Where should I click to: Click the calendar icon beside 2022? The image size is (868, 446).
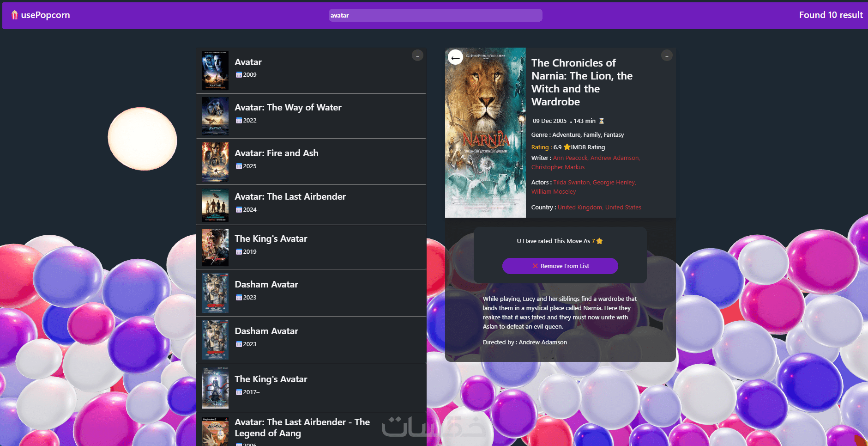(239, 121)
